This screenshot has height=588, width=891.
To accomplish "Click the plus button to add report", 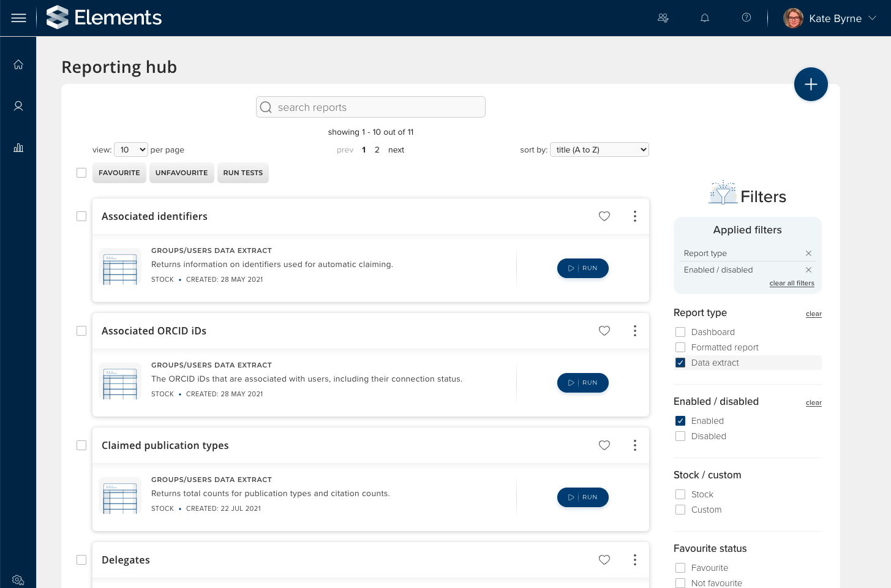I will 810,85.
